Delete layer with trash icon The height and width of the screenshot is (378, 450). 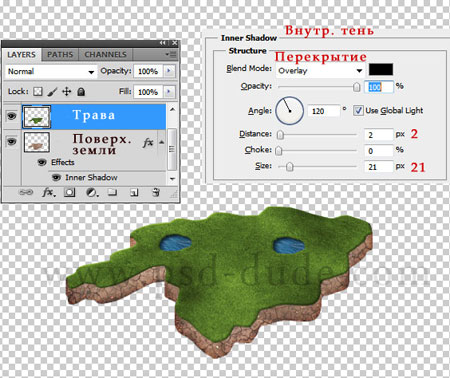[x=156, y=192]
